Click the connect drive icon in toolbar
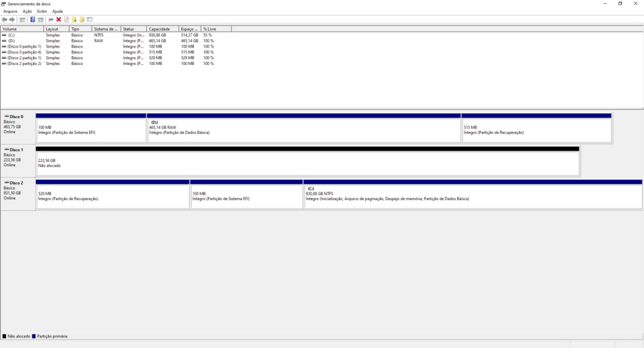 point(51,20)
